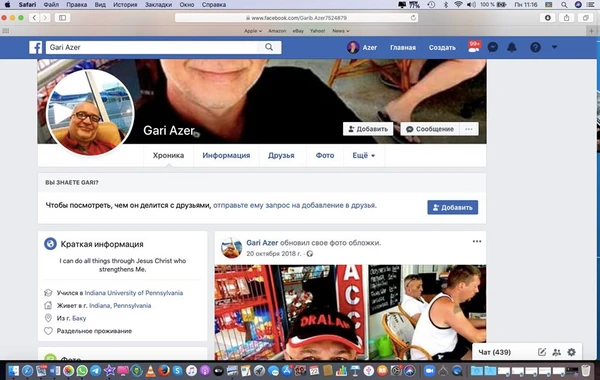Click the chat settings gear icon

[571, 352]
